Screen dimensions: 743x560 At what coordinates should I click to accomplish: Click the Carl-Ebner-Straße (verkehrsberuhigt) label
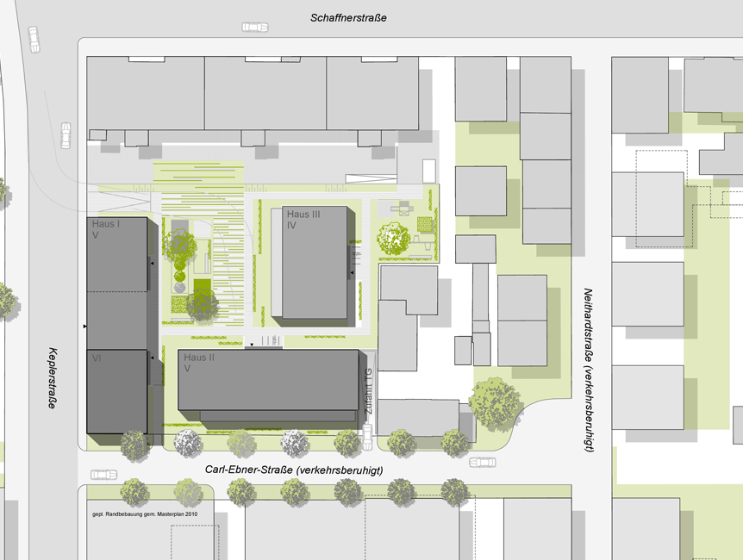[x=293, y=470]
